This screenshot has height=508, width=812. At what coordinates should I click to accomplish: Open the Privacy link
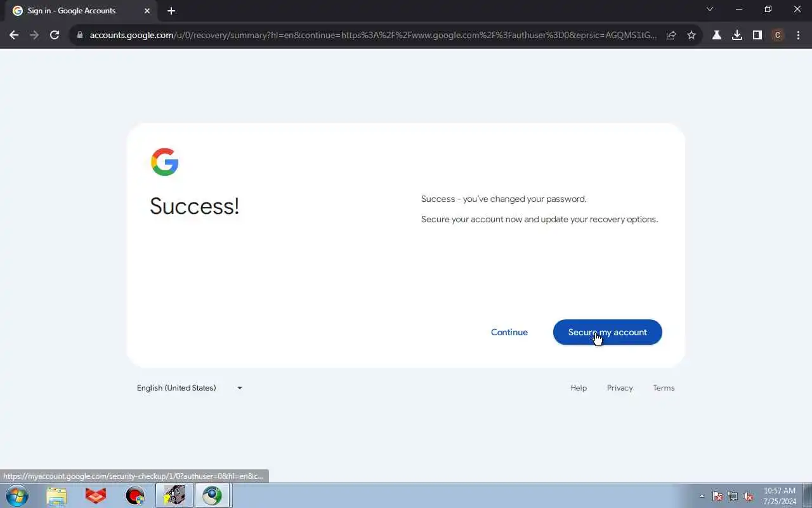pyautogui.click(x=620, y=388)
